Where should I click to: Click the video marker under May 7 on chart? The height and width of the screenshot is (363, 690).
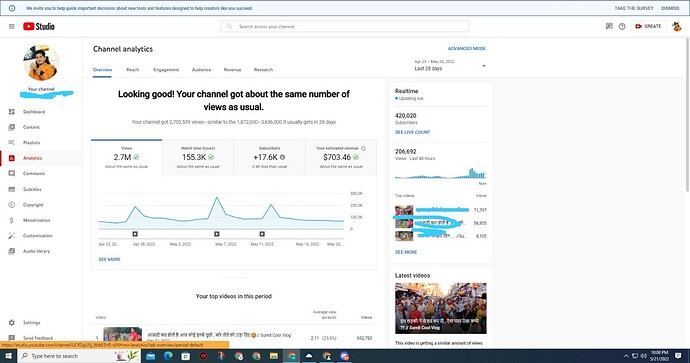point(217,234)
